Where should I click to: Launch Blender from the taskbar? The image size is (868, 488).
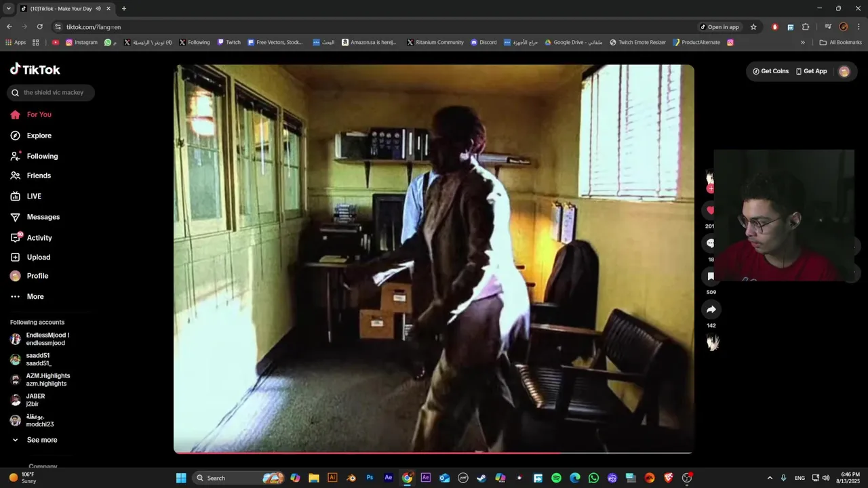click(x=351, y=478)
